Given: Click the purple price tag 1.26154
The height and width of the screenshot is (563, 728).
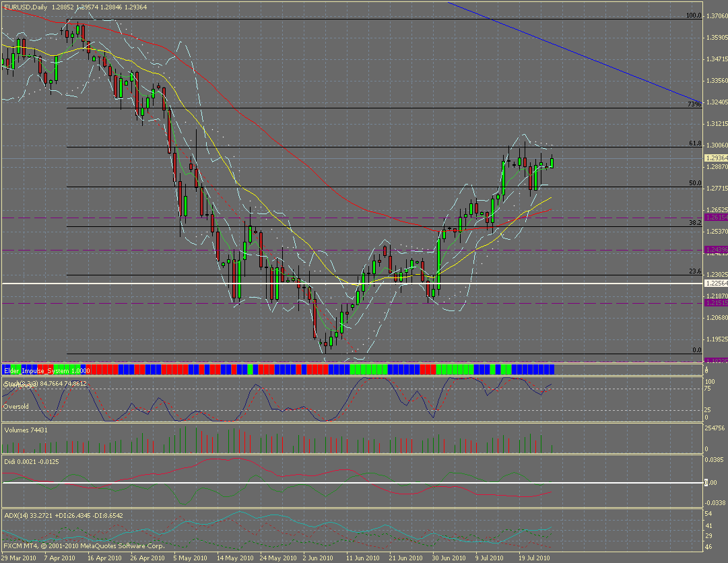Looking at the screenshot, I should click(x=716, y=218).
